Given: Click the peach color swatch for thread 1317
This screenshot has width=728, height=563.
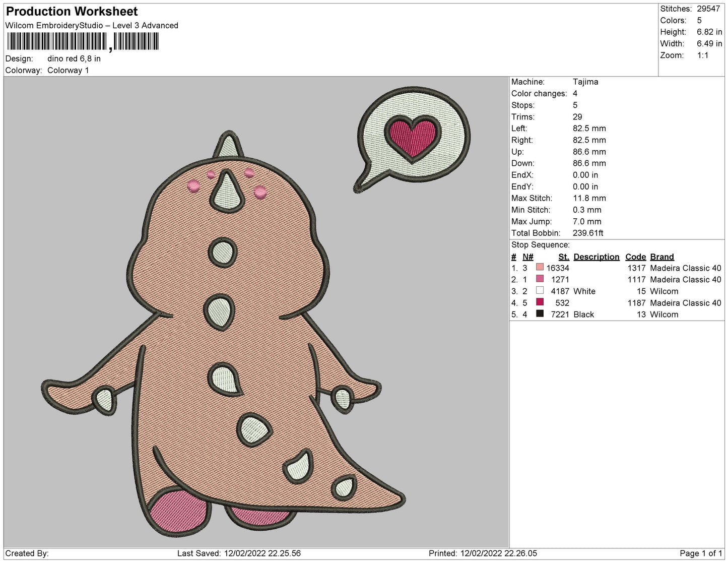Looking at the screenshot, I should (x=540, y=267).
